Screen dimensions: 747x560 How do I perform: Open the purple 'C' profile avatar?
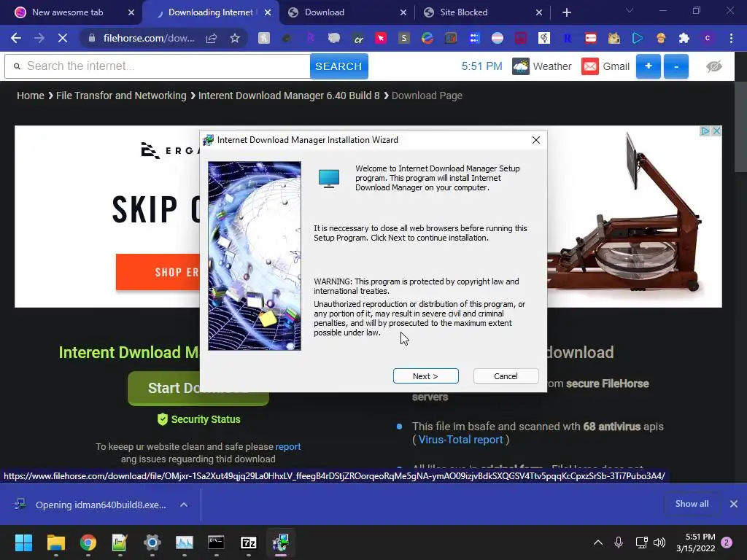[708, 38]
